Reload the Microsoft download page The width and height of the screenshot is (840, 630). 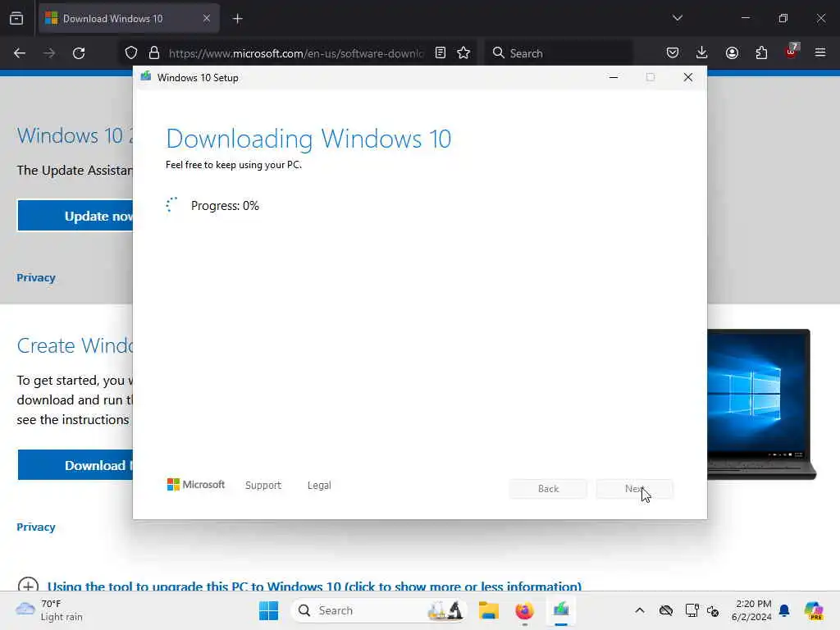click(x=79, y=53)
